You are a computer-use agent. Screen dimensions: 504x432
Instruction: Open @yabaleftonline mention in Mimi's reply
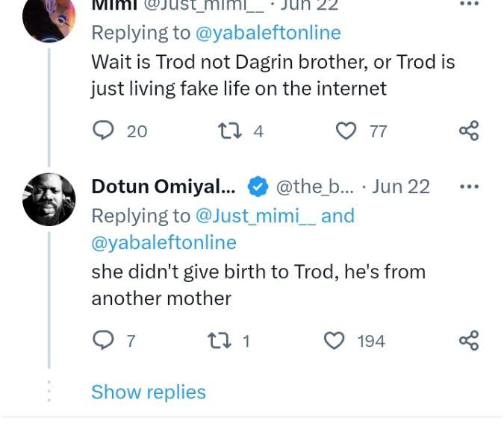(268, 33)
